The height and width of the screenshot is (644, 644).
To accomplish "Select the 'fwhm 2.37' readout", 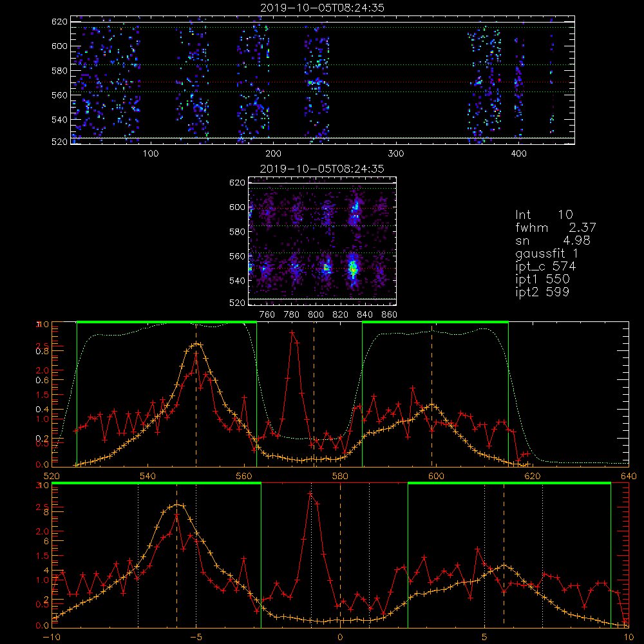I will pos(555,227).
